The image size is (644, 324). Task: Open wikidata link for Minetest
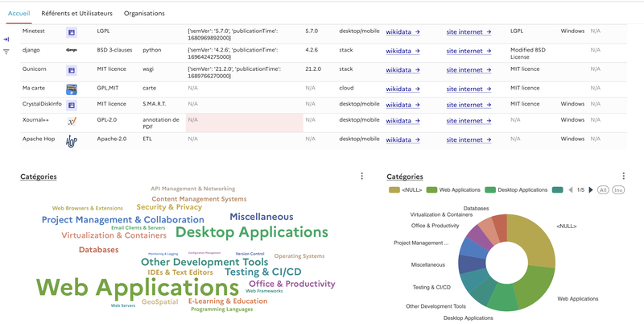(402, 31)
